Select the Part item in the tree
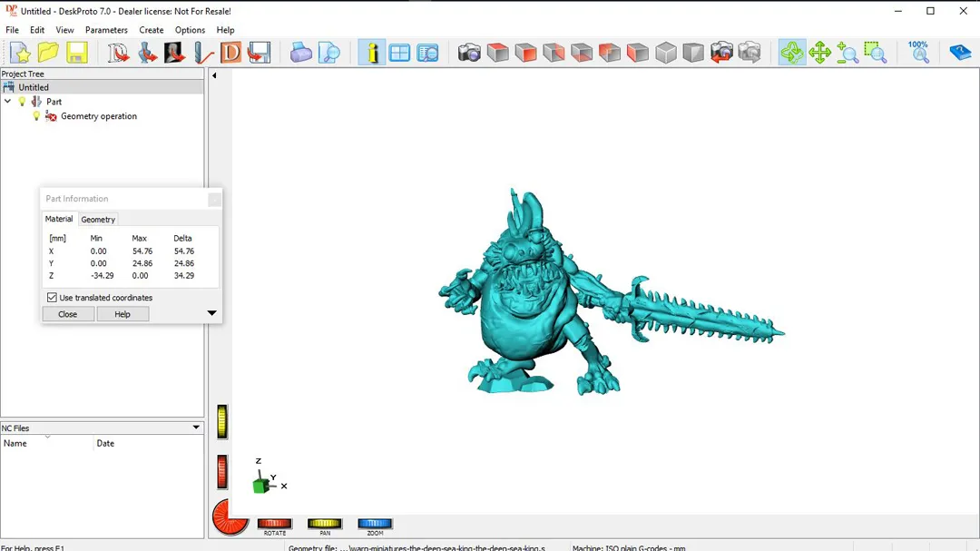Screen dimensions: 980x551 pyautogui.click(x=54, y=102)
